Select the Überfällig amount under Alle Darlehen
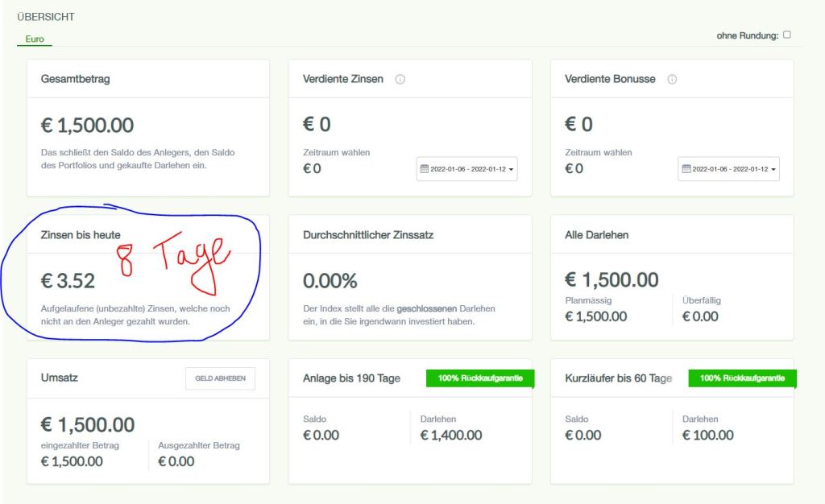Viewport: 825px width, 504px height. (x=701, y=316)
